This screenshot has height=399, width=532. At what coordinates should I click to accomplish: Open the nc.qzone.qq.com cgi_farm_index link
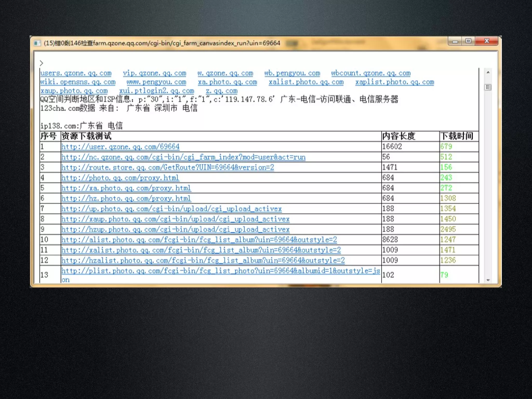[x=183, y=157]
